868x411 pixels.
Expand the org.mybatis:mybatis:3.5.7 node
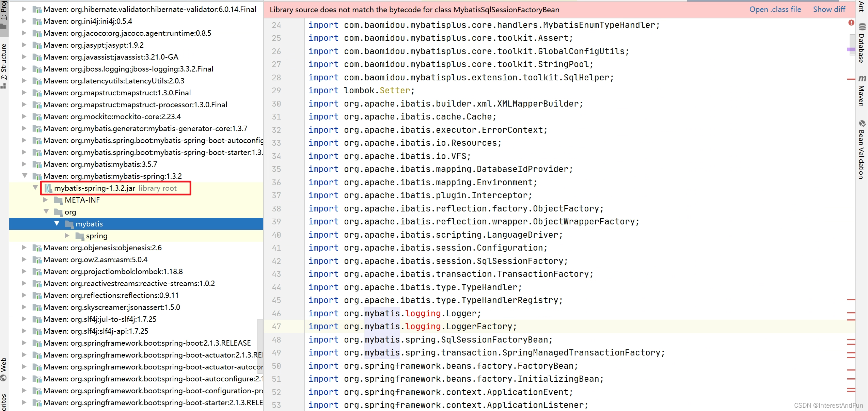24,164
